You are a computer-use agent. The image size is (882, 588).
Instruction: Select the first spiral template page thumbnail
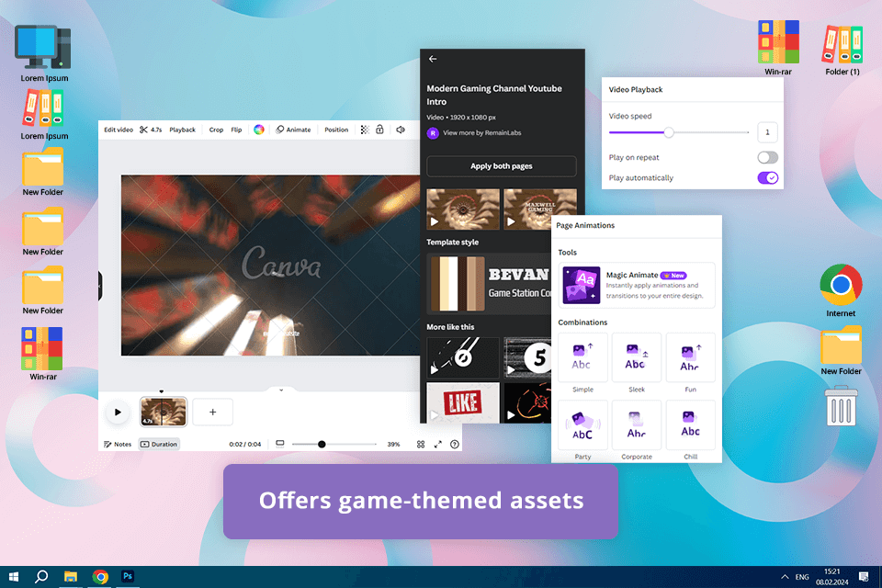point(463,209)
